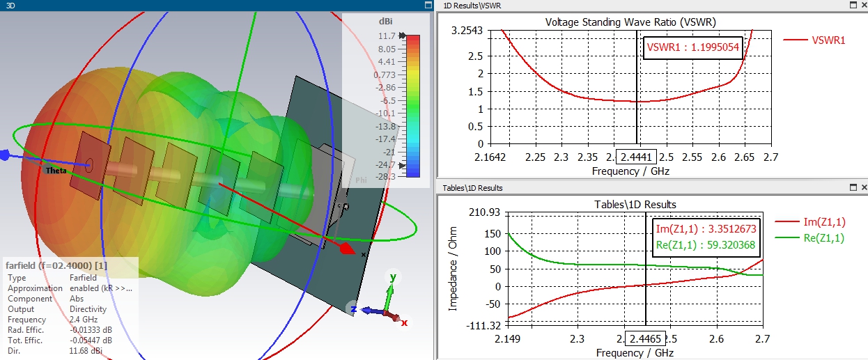
Task: Click the Dir. 11.68 dBi value
Action: (85, 351)
